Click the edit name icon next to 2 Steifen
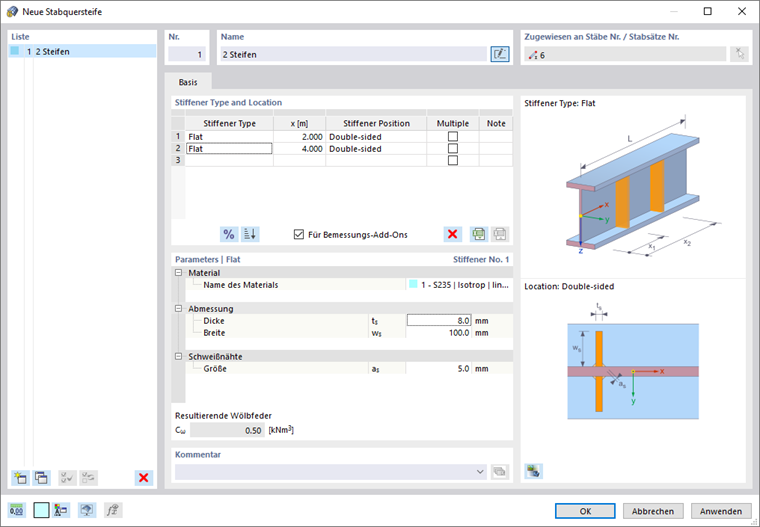The height and width of the screenshot is (527, 760). 500,54
